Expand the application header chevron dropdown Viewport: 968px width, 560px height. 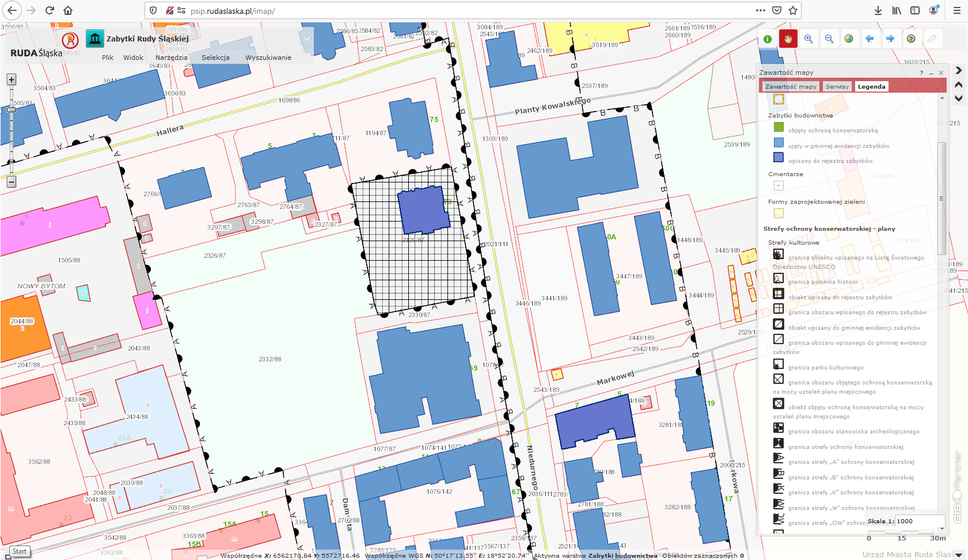[x=307, y=39]
